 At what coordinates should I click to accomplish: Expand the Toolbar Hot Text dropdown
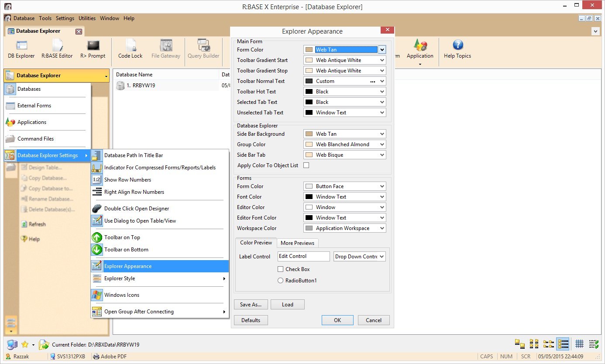[382, 92]
